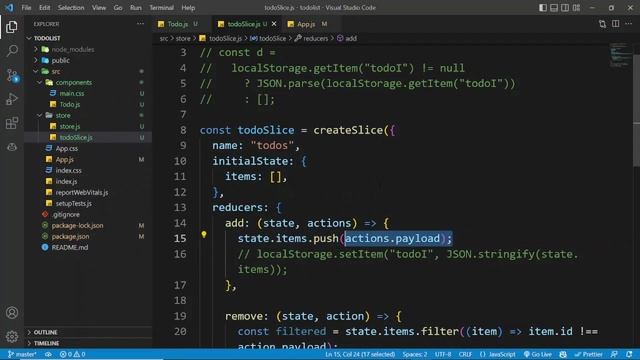
Task: Click 'reducers' in breadcrumb path
Action: (x=315, y=38)
